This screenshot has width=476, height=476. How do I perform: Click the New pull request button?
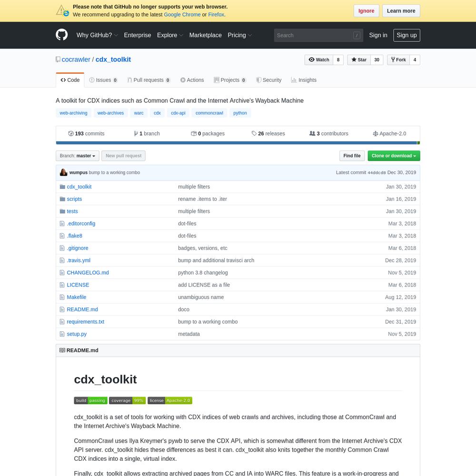123,156
